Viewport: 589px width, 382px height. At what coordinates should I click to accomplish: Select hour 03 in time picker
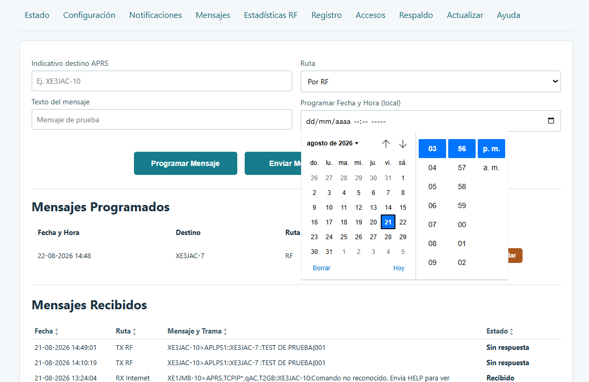coord(432,148)
